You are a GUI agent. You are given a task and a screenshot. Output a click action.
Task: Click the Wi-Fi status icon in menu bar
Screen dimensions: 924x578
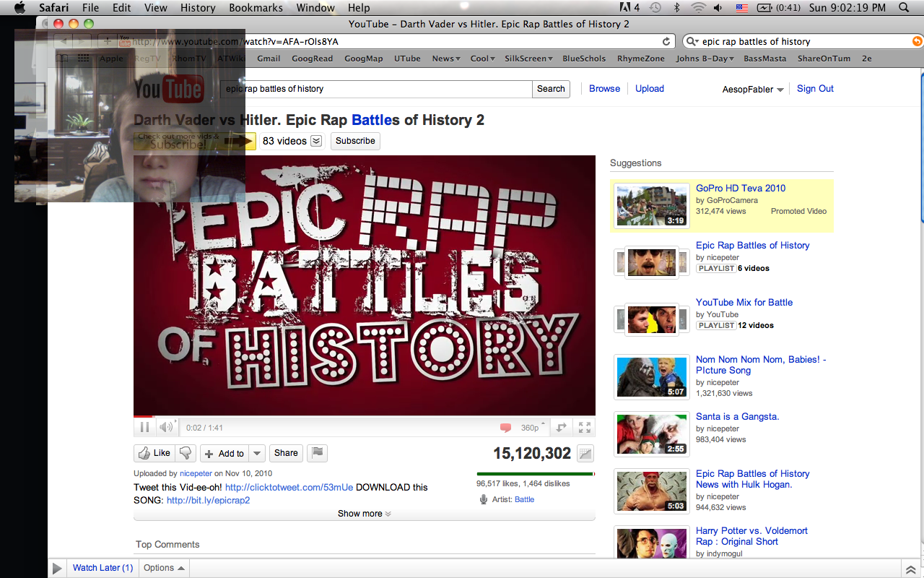coord(697,8)
